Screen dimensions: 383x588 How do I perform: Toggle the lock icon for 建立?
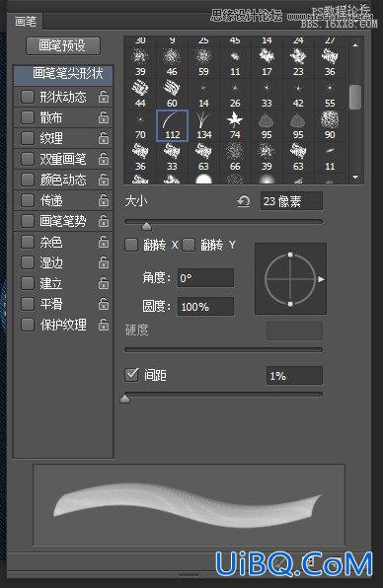click(x=104, y=283)
